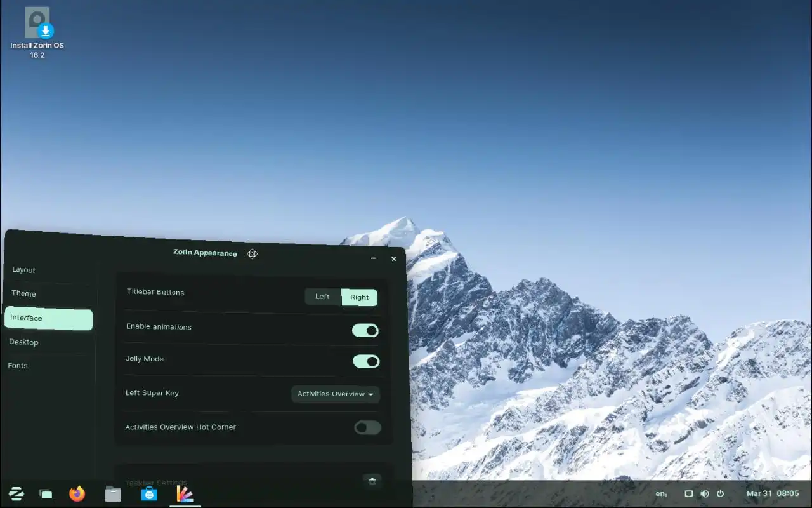Open the Software store taskbar icon
812x508 pixels.
tap(149, 494)
